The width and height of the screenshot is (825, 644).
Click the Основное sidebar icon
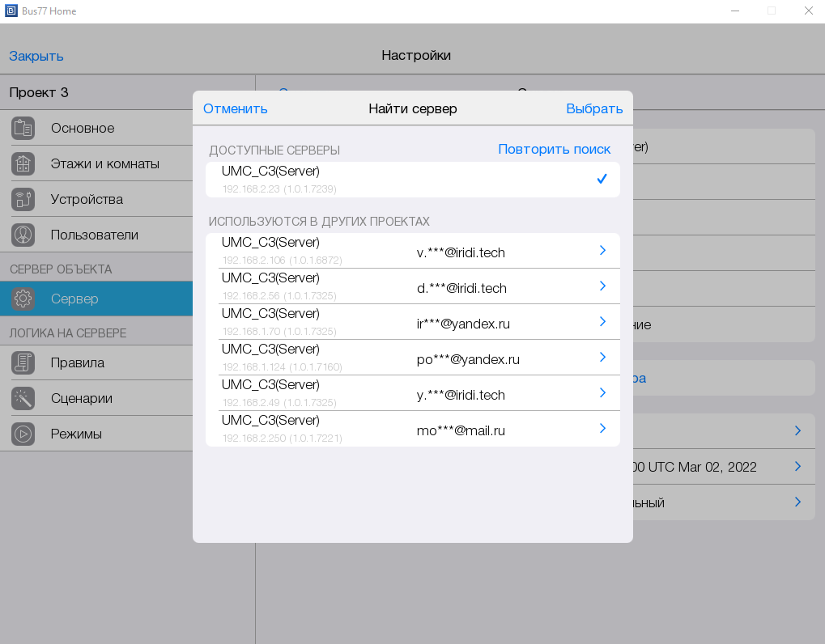[x=23, y=128]
